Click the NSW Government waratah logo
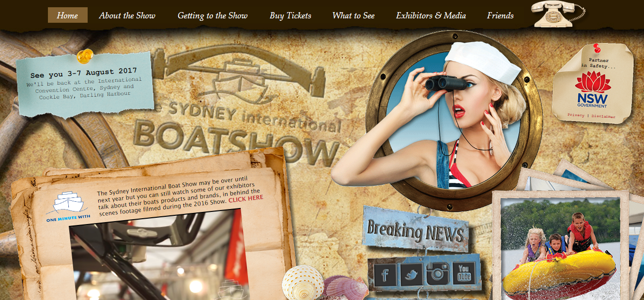This screenshot has height=300, width=644. pyautogui.click(x=592, y=90)
